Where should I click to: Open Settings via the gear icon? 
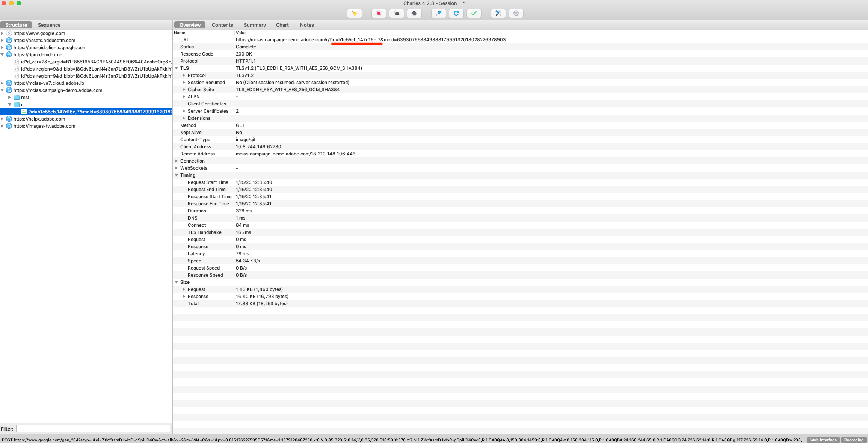point(516,14)
